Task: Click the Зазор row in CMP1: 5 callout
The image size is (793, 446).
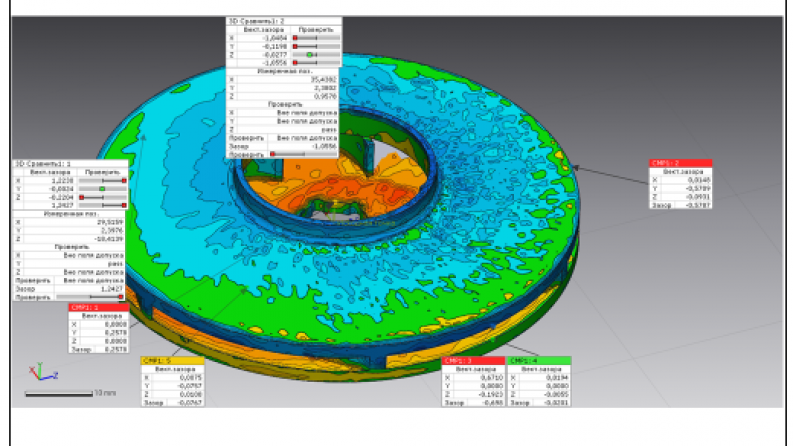Action: coord(172,401)
